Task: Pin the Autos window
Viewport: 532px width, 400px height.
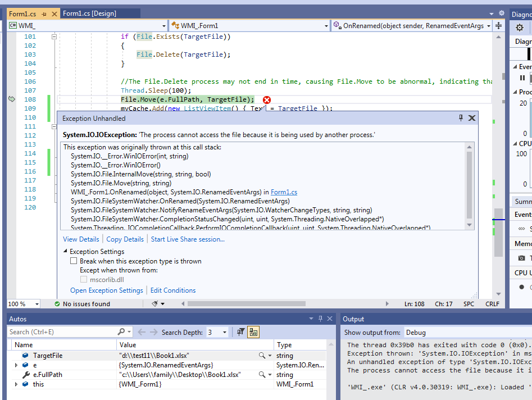Action: click(320, 319)
